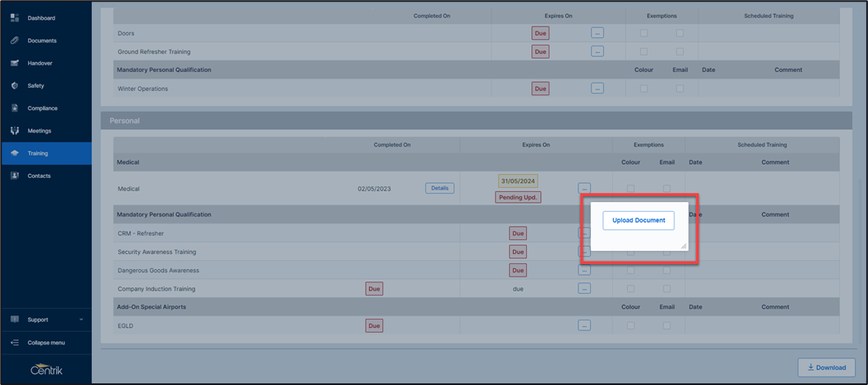Click the Training graduation cap icon
The width and height of the screenshot is (868, 385).
(x=15, y=153)
